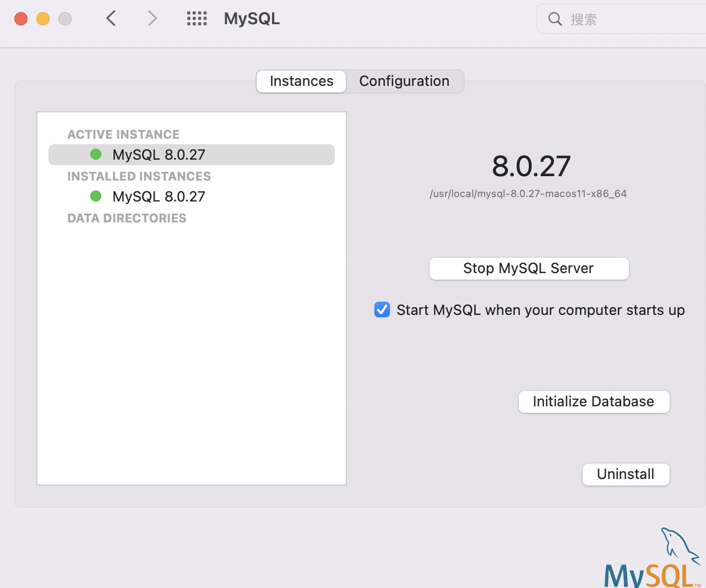Click the search field

(x=621, y=19)
